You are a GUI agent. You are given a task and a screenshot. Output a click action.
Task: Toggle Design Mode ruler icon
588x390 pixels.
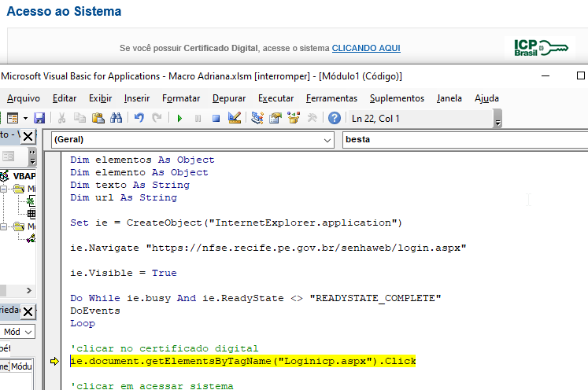pos(235,119)
